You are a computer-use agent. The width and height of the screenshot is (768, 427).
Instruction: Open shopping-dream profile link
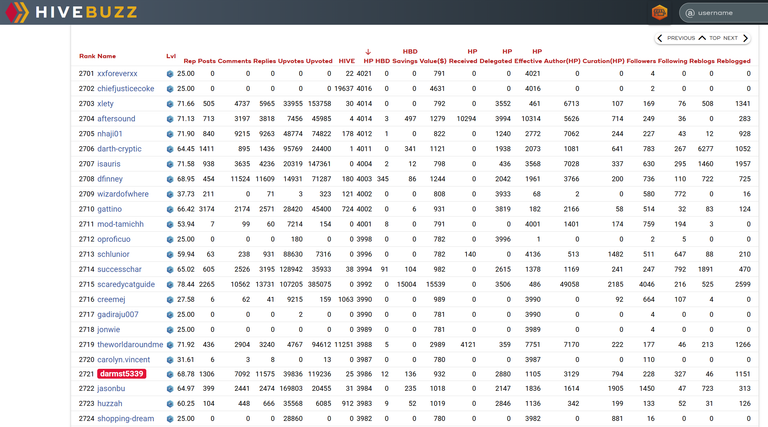point(125,419)
